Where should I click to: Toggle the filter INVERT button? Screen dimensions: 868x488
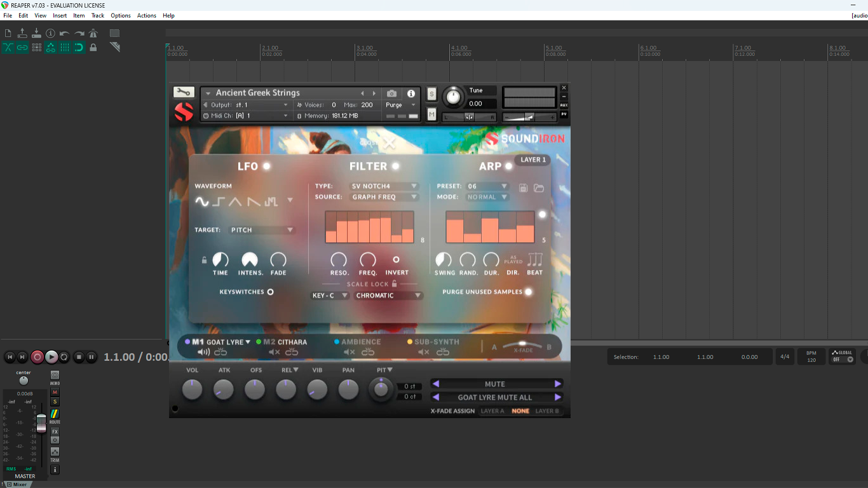(397, 259)
